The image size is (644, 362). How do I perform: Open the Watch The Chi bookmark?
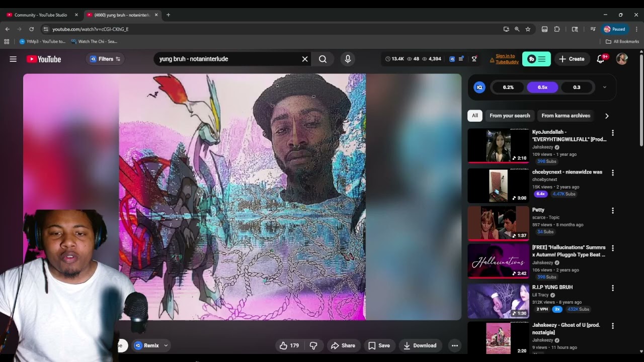pos(94,42)
